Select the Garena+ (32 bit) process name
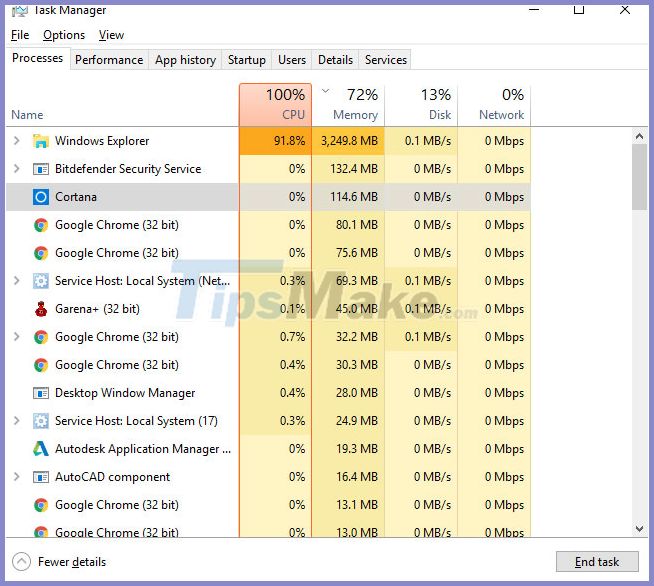This screenshot has height=586, width=654. (x=98, y=309)
